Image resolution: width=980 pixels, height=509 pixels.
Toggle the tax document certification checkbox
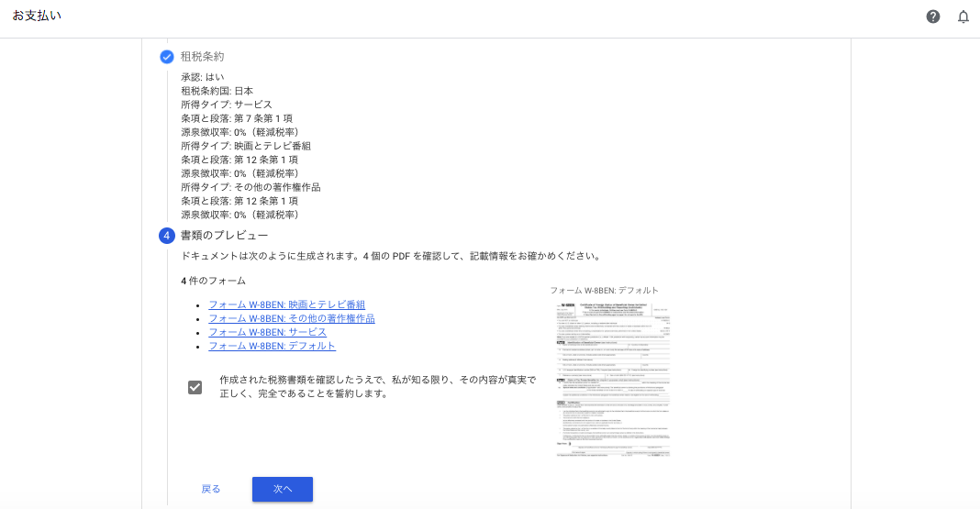[x=195, y=387]
